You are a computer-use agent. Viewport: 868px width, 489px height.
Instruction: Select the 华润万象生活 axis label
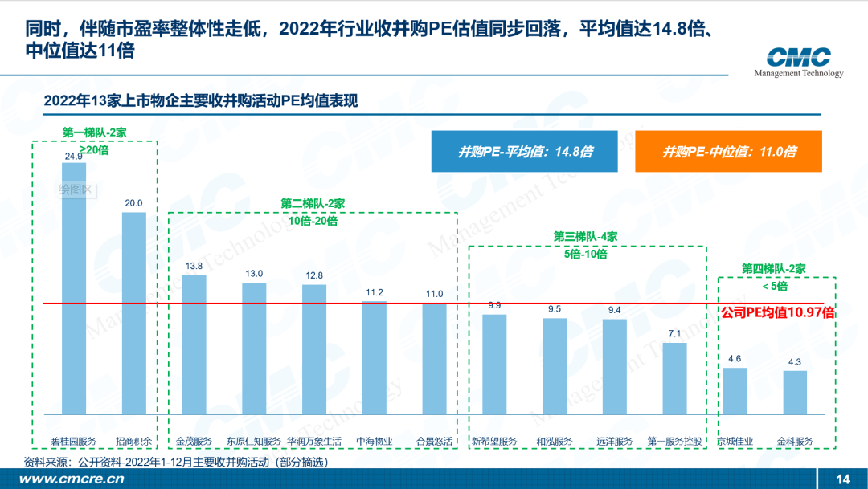tap(314, 442)
